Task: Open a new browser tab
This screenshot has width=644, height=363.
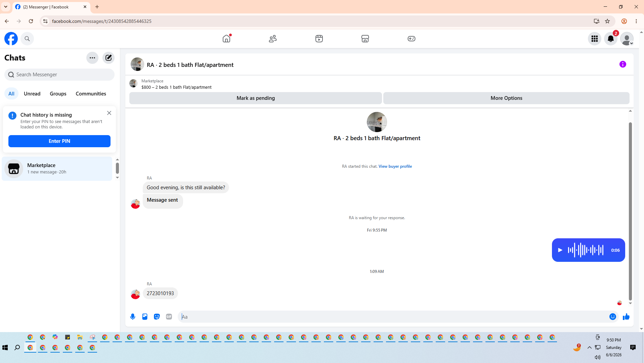Action: click(x=97, y=7)
